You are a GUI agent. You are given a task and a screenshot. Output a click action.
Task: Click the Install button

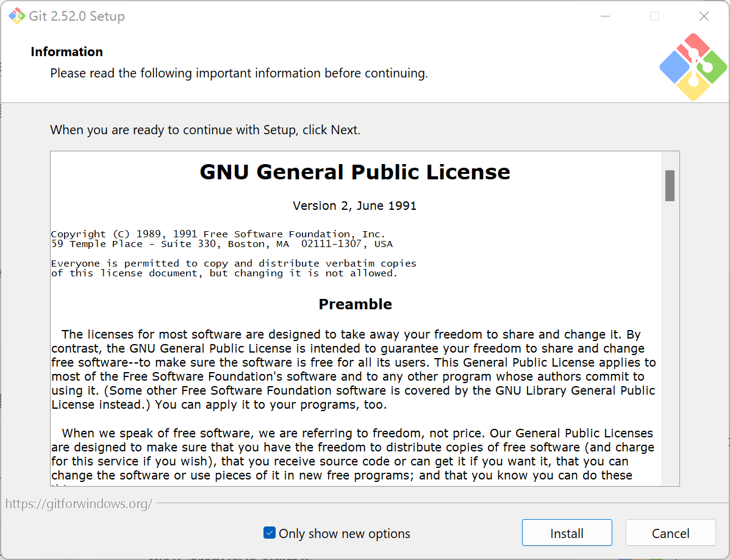(x=567, y=533)
